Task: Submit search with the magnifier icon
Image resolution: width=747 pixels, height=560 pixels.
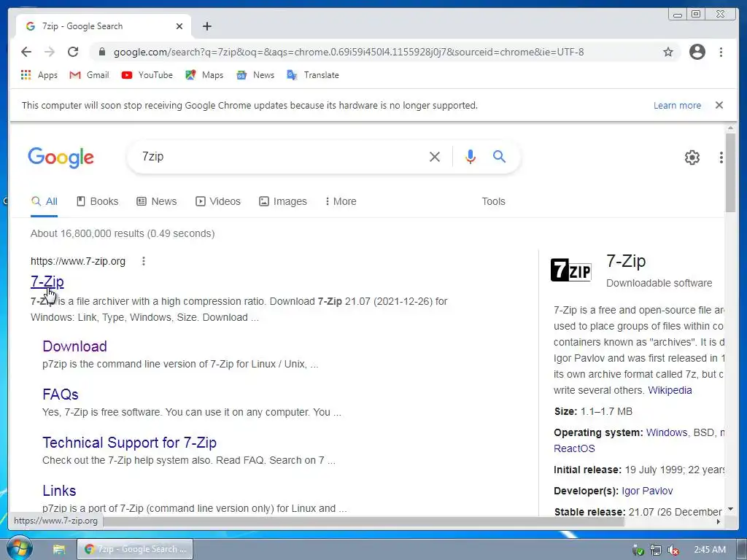Action: tap(499, 156)
